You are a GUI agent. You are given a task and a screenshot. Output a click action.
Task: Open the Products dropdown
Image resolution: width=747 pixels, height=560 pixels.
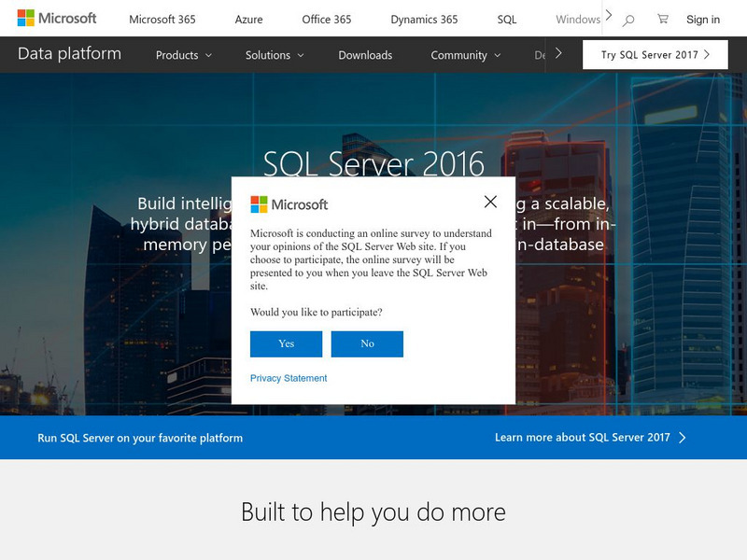(183, 55)
